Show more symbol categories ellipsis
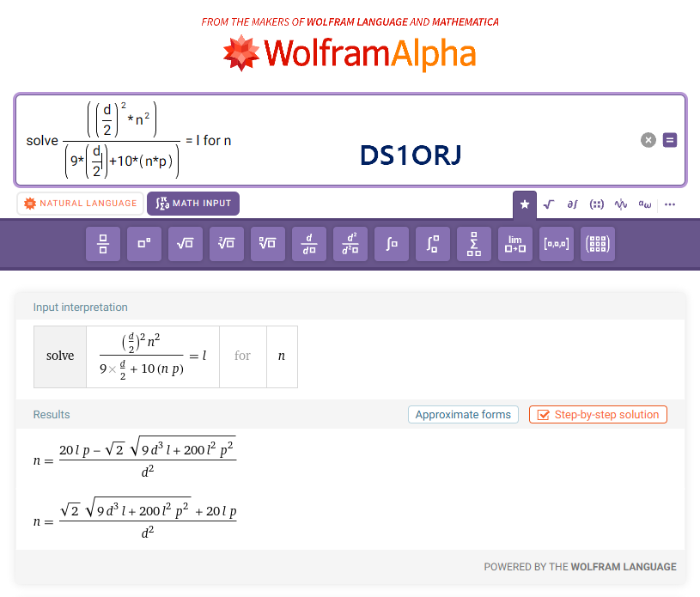This screenshot has height=597, width=700. pyautogui.click(x=670, y=204)
